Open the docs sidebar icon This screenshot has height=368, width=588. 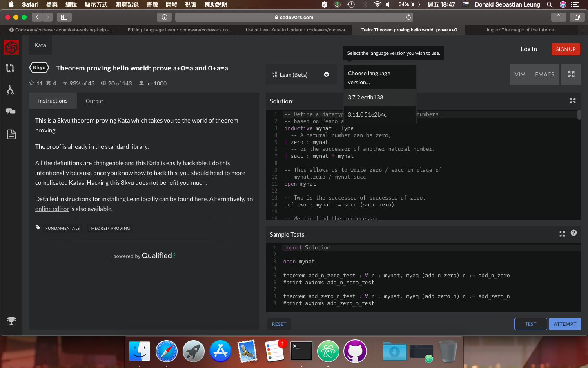tap(11, 134)
